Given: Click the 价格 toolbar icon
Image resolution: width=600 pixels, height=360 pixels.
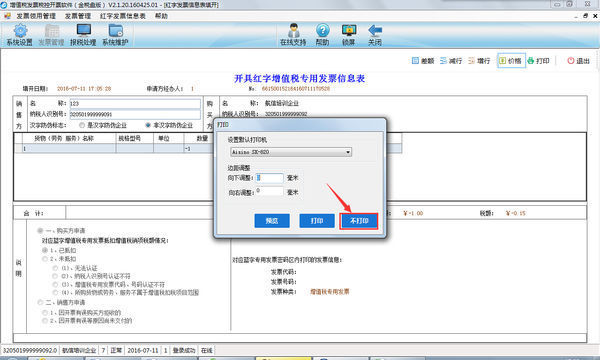Looking at the screenshot, I should pyautogui.click(x=503, y=60).
